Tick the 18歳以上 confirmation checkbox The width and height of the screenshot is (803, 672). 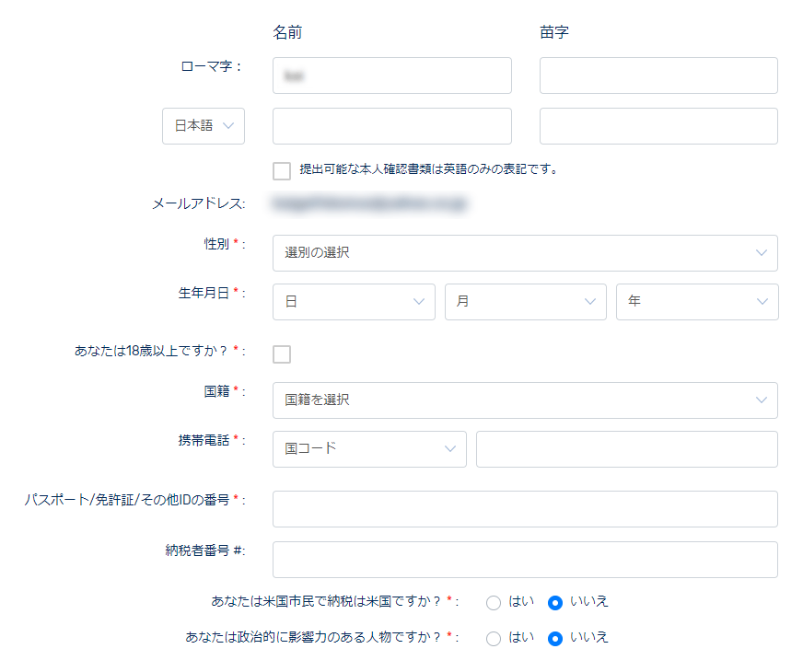point(282,354)
